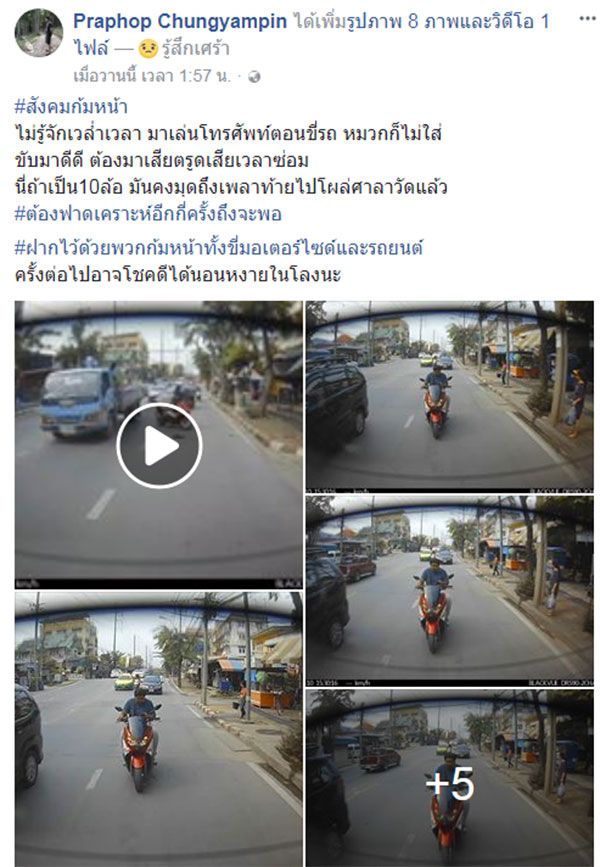View the +5 more photos thumbnail
The image size is (600, 867).
pos(450,778)
